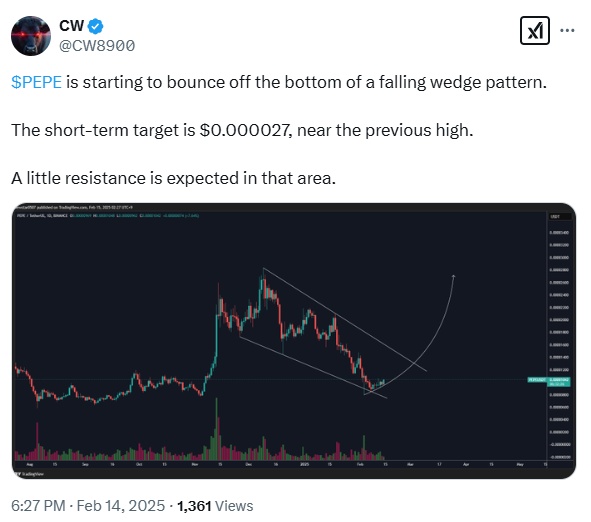591x522 pixels.
Task: Open the @CW8900 handle link
Action: (x=97, y=46)
